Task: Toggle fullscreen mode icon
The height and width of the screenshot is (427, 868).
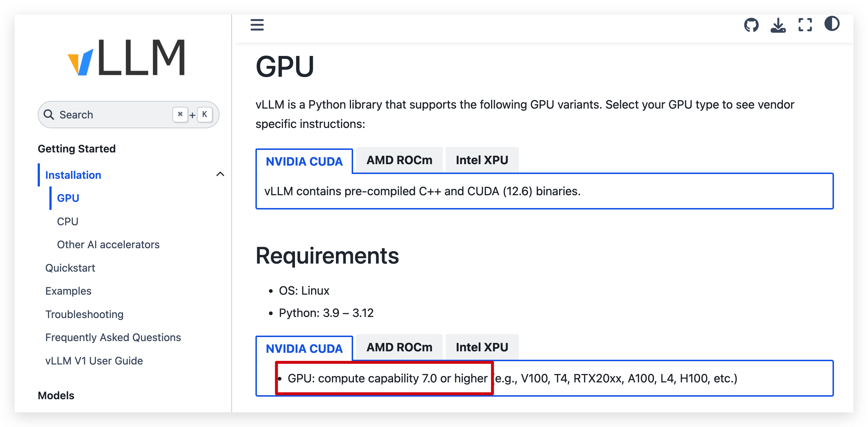Action: pos(804,24)
